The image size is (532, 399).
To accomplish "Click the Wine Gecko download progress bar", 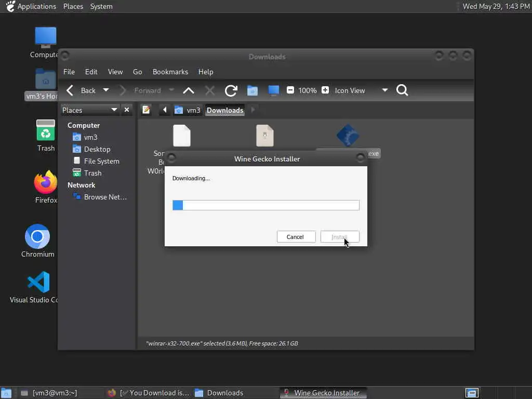I will pos(265,205).
